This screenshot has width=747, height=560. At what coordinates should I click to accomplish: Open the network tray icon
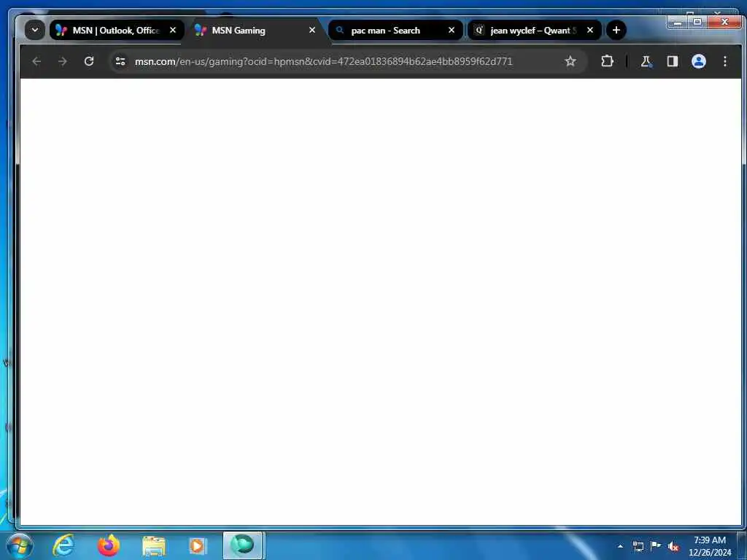638,546
